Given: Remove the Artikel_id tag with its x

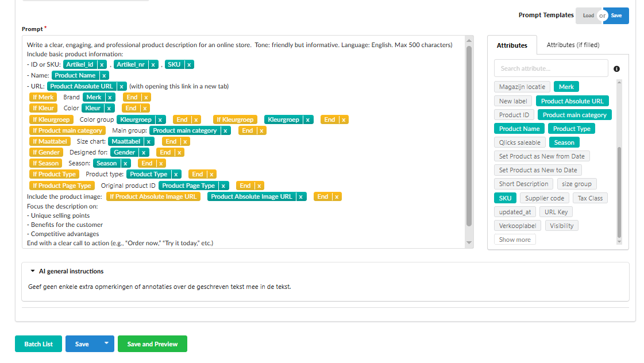Looking at the screenshot, I should (102, 64).
